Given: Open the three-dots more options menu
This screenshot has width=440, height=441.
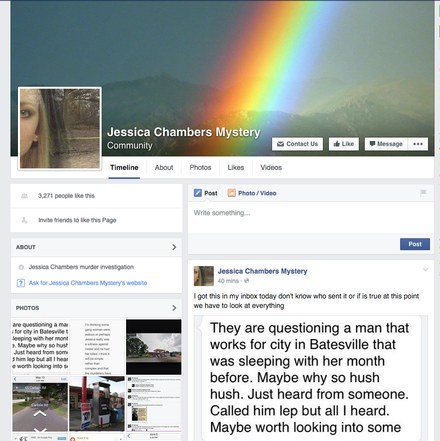Looking at the screenshot, I should click(418, 144).
